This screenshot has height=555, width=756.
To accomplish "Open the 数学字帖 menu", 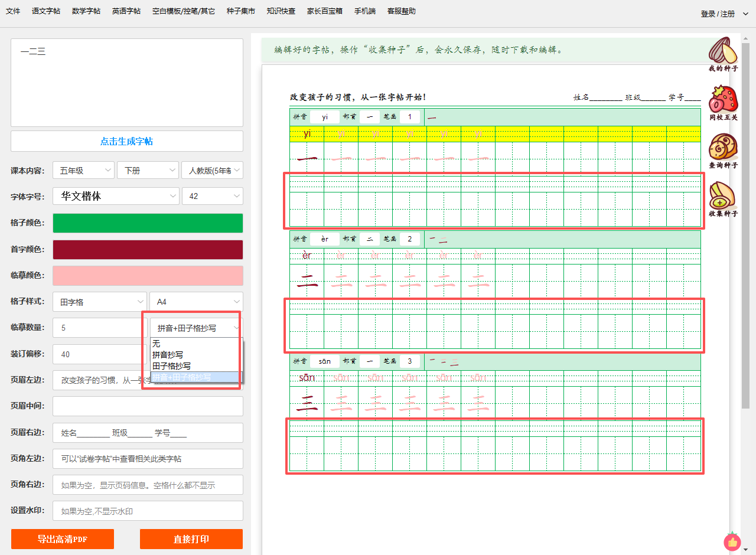I will click(86, 11).
